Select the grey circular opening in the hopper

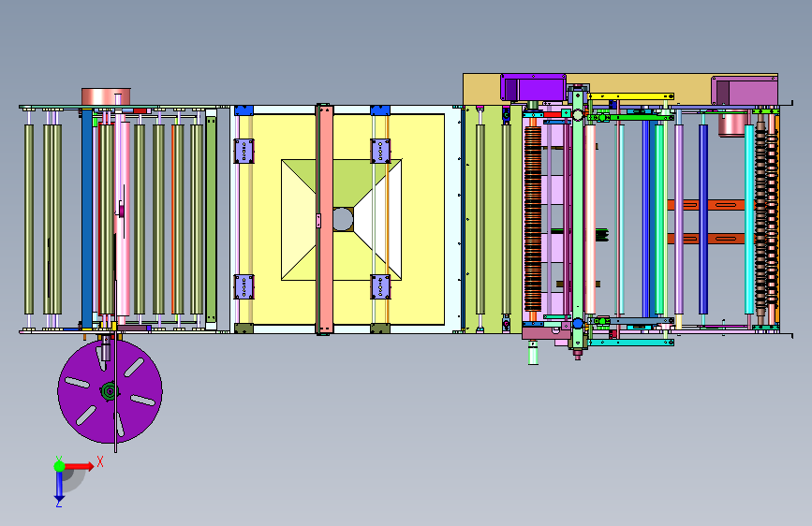click(x=342, y=219)
